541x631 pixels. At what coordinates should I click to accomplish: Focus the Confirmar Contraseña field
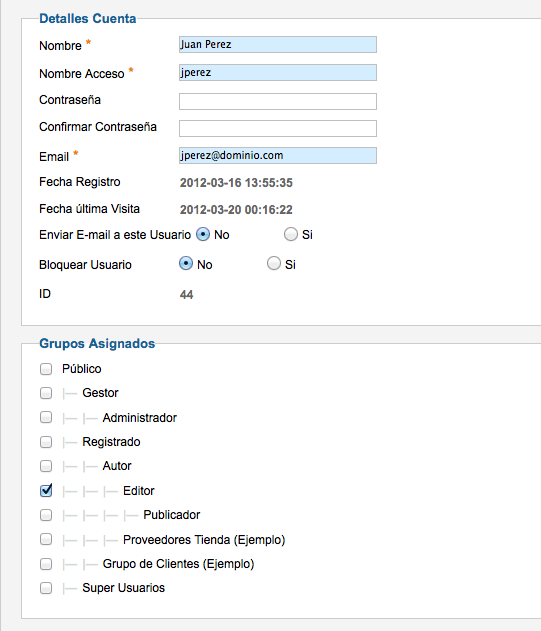(278, 128)
